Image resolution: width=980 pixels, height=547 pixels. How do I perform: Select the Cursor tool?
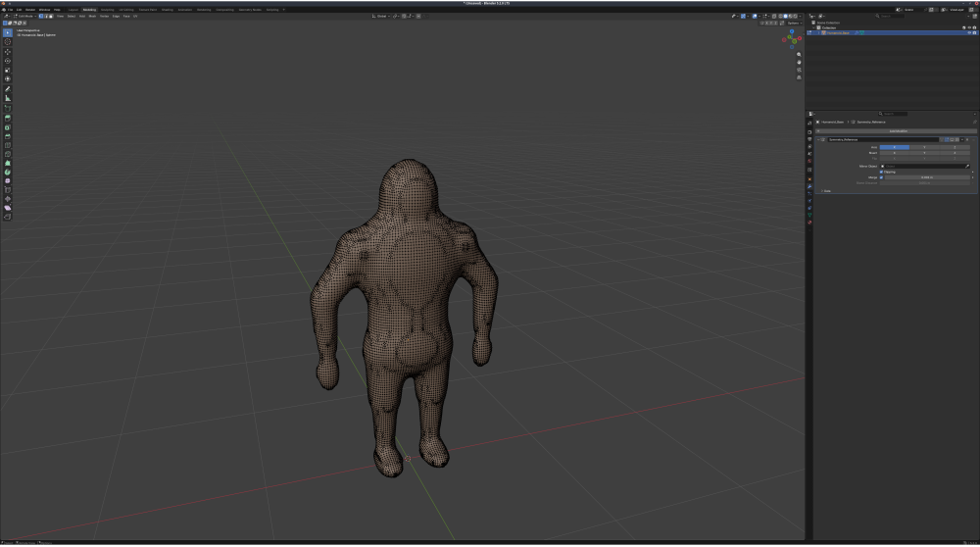[x=8, y=42]
